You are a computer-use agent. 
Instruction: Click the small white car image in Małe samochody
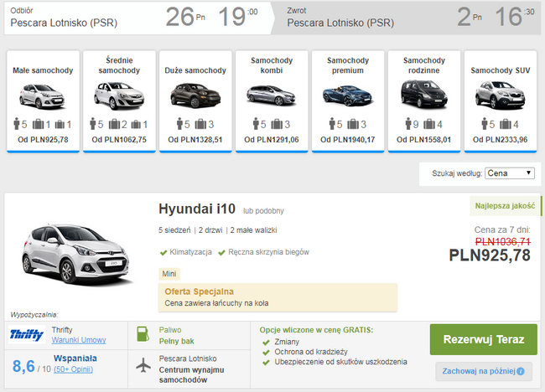(x=43, y=96)
